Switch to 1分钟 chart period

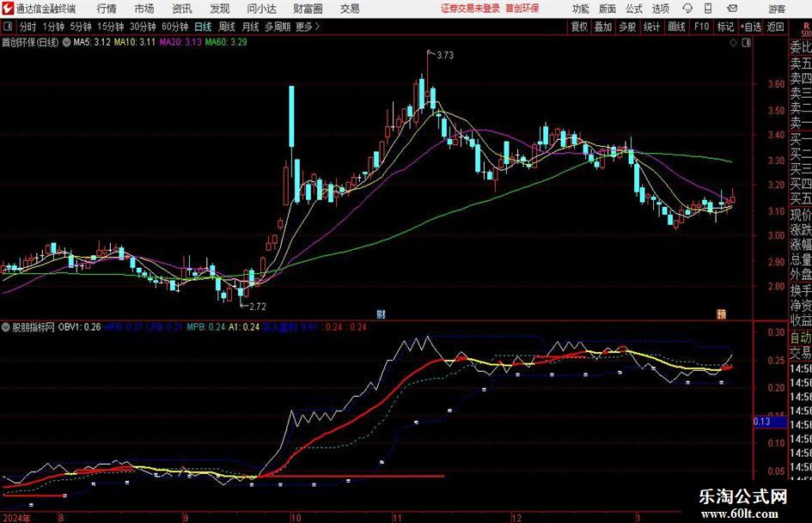click(52, 27)
